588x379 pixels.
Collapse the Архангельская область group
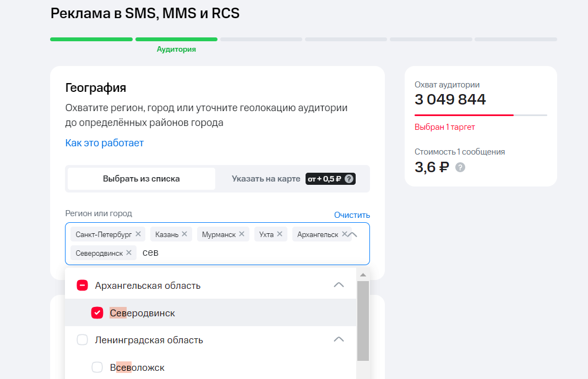click(339, 285)
